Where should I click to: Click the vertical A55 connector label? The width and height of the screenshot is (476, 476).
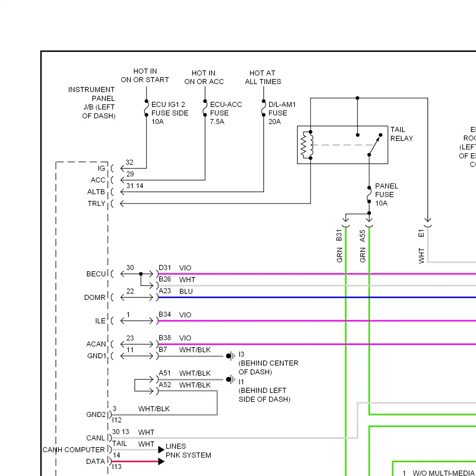point(362,236)
